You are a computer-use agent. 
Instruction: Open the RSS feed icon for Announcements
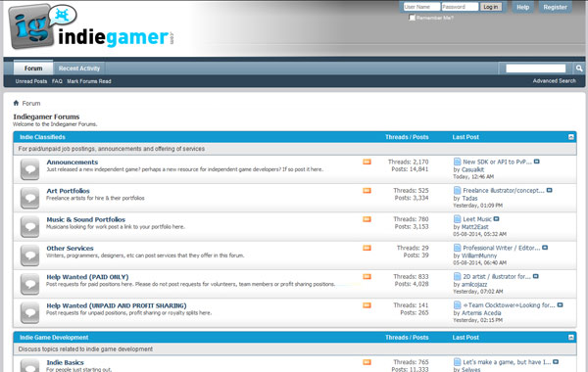pyautogui.click(x=367, y=162)
